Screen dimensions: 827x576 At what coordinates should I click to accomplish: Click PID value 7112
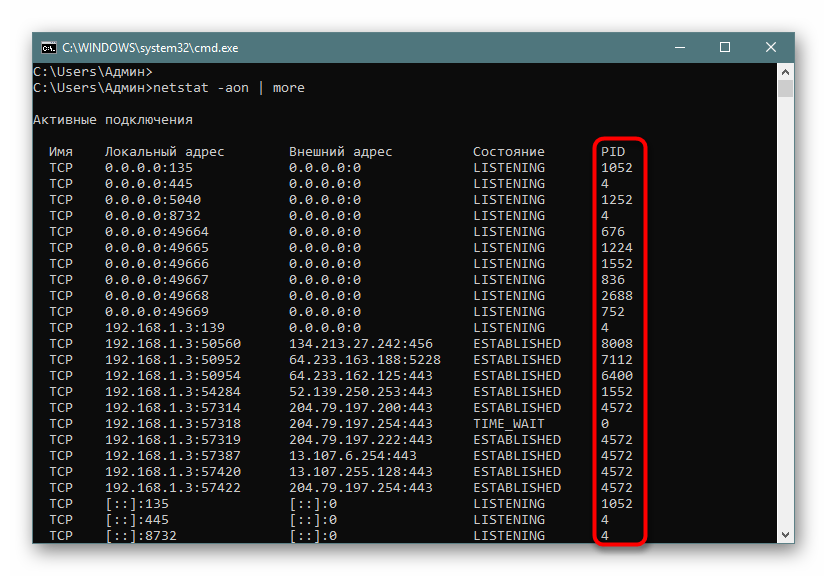[617, 360]
